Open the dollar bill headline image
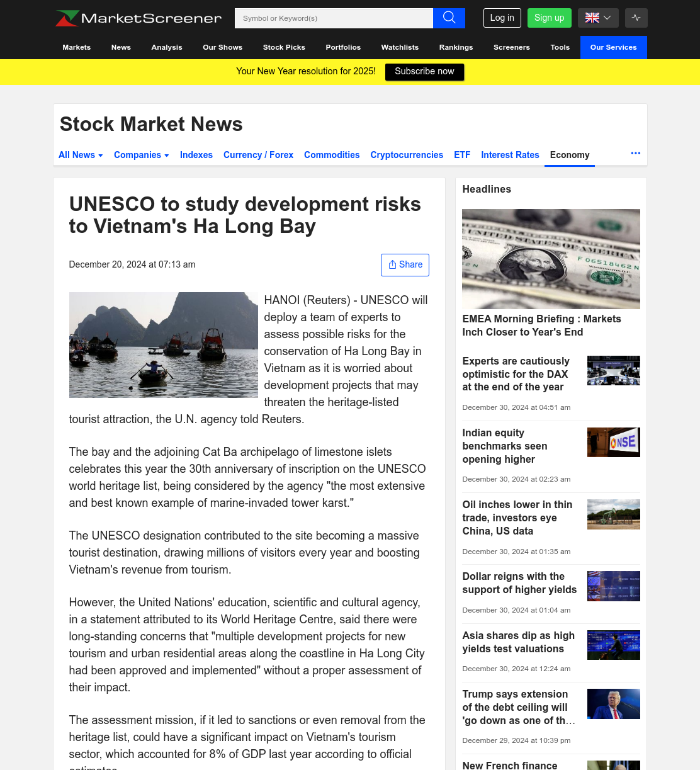 tap(551, 259)
